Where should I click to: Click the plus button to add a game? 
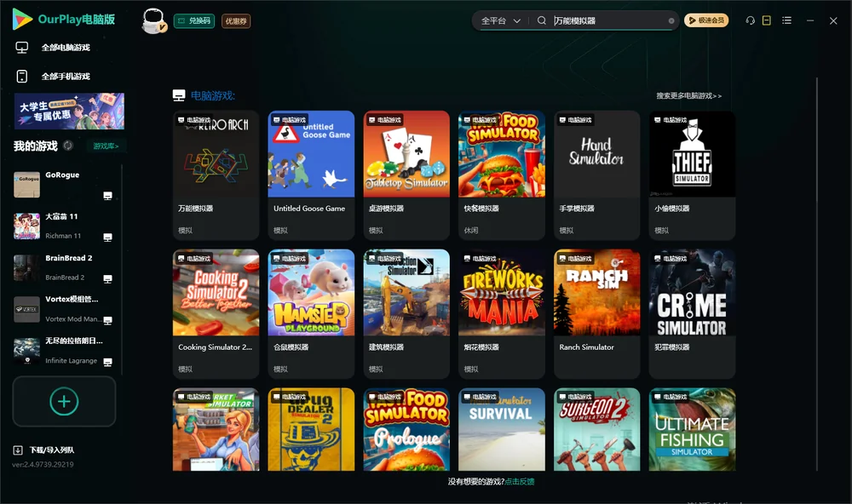64,401
